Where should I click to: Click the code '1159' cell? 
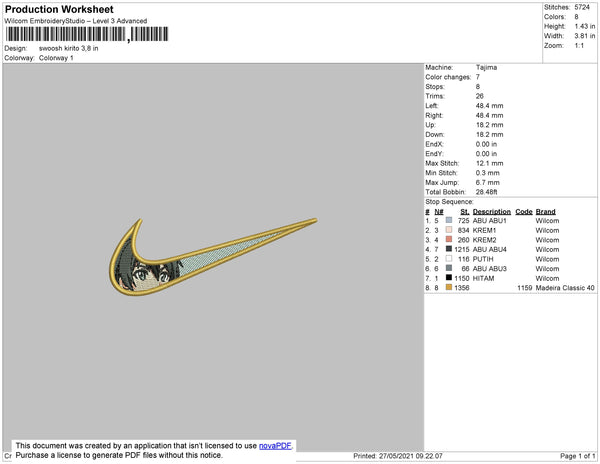point(525,288)
